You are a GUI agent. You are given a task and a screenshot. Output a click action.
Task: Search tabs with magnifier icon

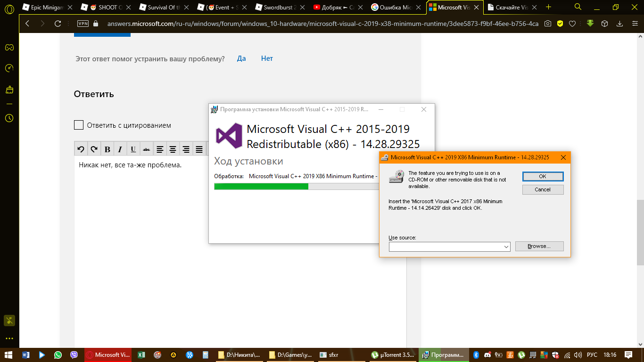(x=578, y=7)
